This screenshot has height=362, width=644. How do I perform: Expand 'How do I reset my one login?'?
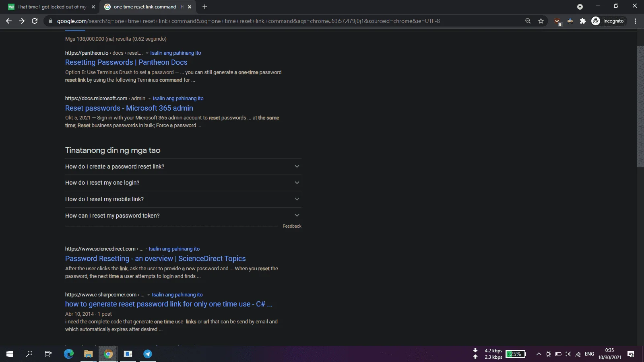click(x=183, y=183)
